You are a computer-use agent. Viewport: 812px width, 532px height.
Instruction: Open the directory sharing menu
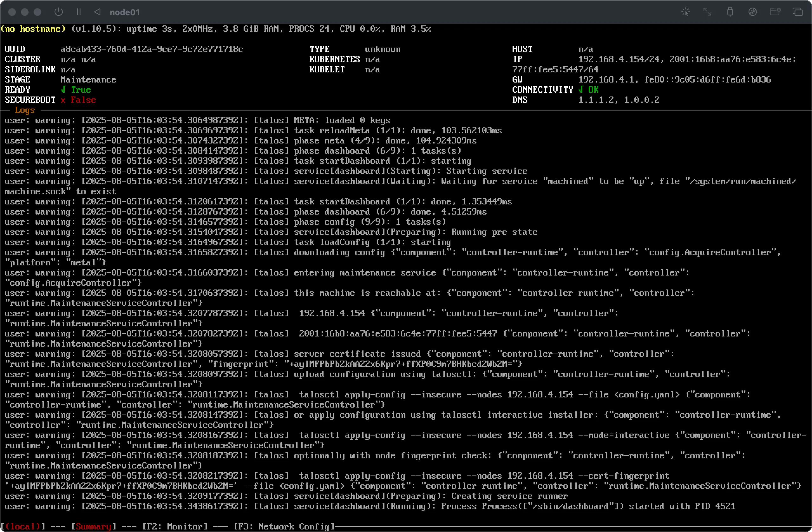[x=775, y=12]
